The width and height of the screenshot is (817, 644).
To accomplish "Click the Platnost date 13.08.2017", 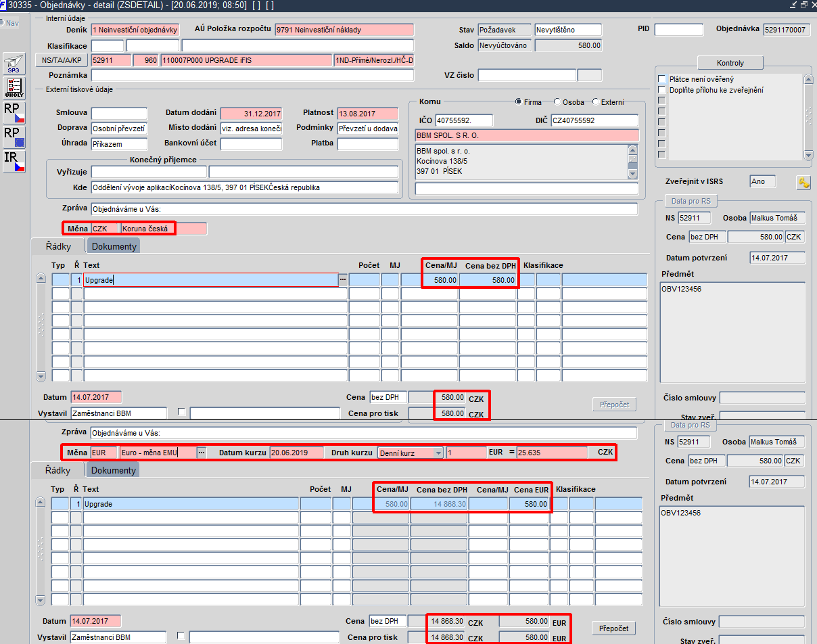I will click(368, 114).
